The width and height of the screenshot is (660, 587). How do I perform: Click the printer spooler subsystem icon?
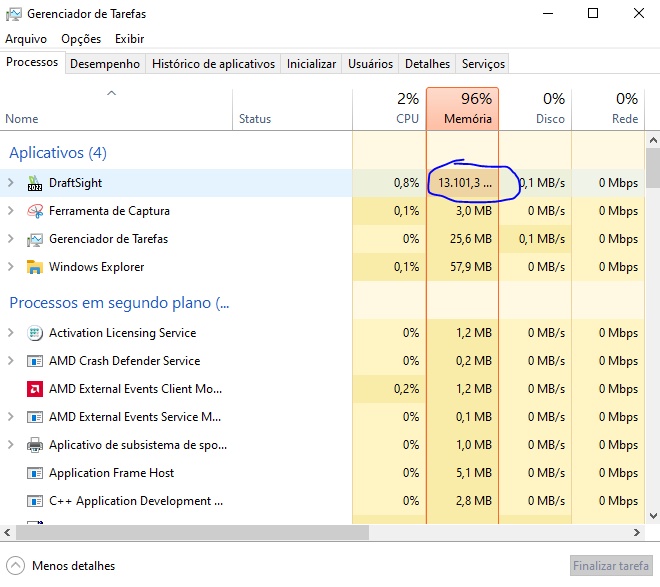click(x=35, y=445)
